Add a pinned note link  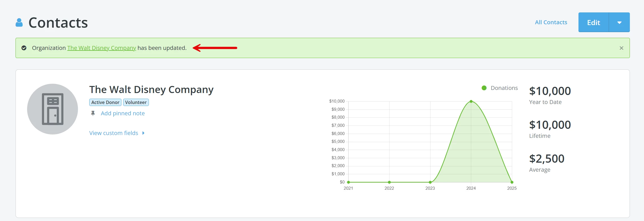[123, 113]
